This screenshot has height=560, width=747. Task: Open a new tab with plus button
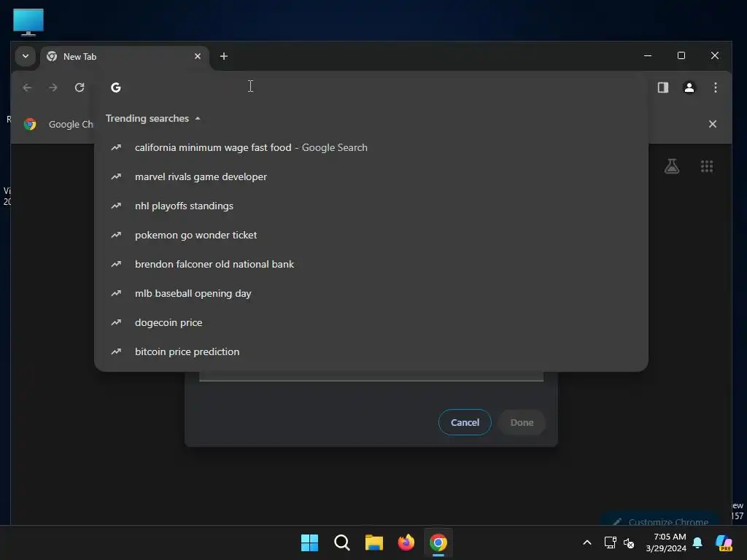tap(223, 56)
